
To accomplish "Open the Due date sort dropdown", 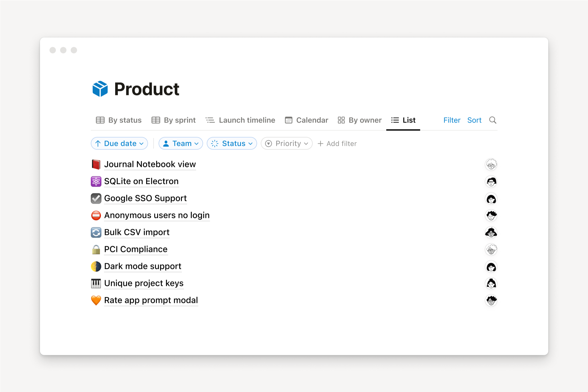I will coord(119,143).
